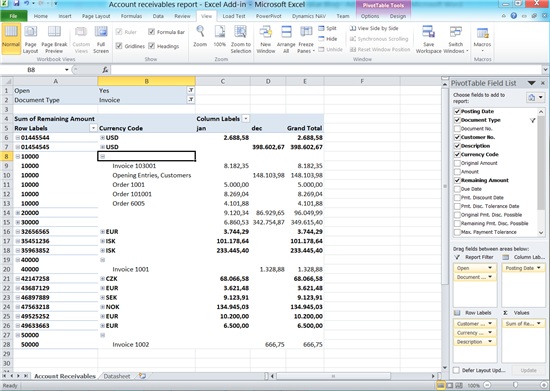This screenshot has height=391, width=550.
Task: Toggle the Gridlines checkbox
Action: 119,46
